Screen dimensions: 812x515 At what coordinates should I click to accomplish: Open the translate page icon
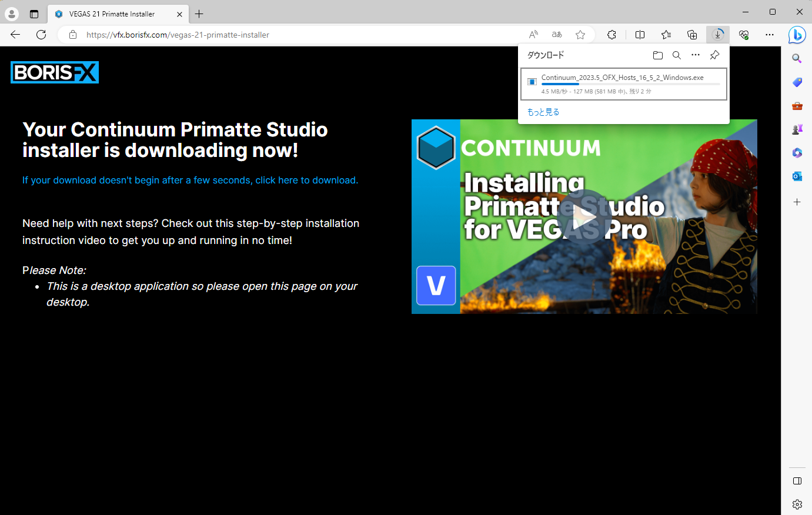[x=557, y=35]
